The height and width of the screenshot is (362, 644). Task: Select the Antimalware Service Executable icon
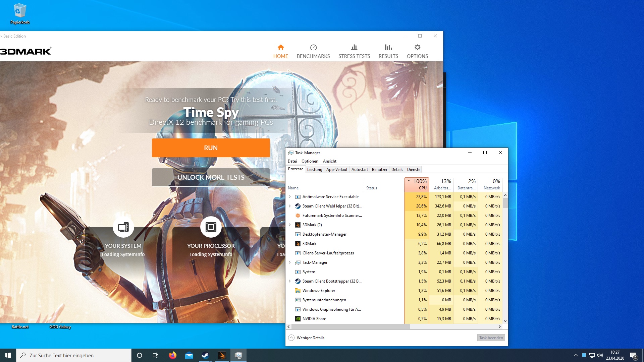(x=298, y=197)
